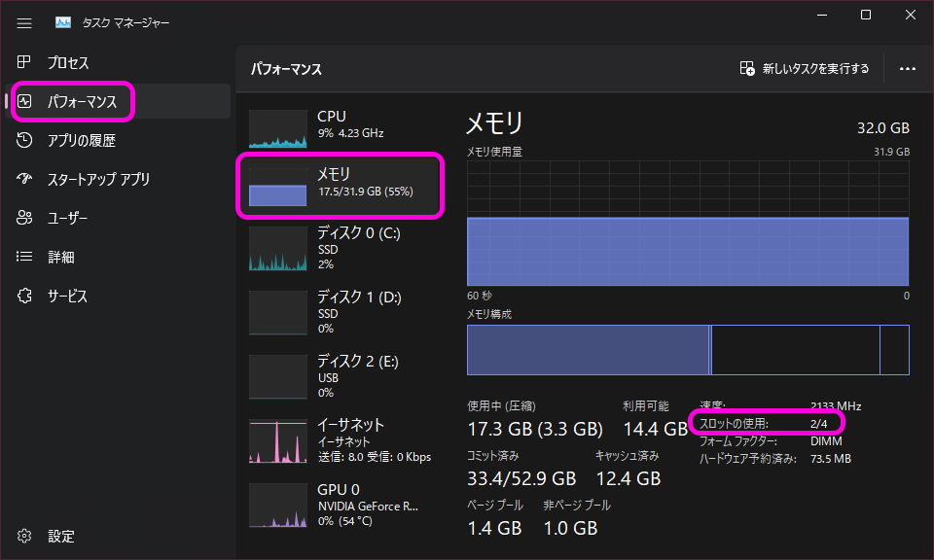
Task: Select the パフォーマンス sidebar tab
Action: [x=82, y=101]
